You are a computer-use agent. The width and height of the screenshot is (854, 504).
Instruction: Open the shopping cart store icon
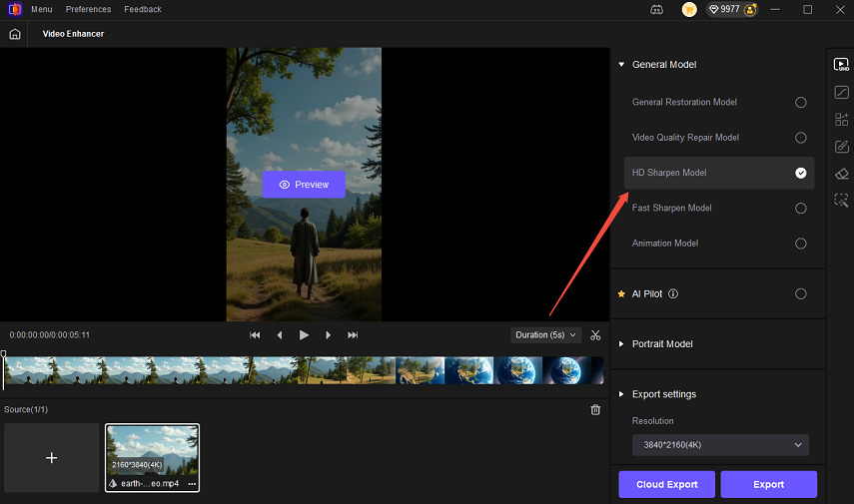pyautogui.click(x=689, y=9)
